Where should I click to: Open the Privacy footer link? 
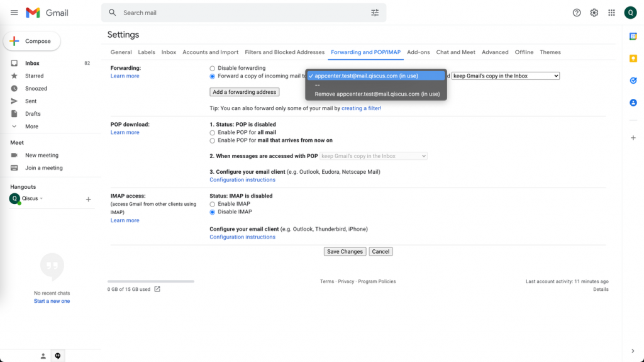[346, 281]
